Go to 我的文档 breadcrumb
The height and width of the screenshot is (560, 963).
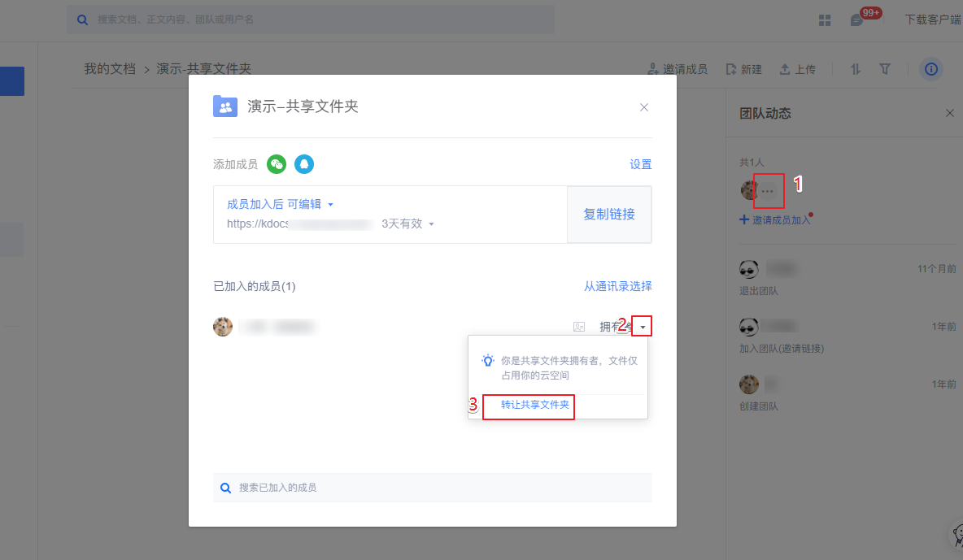tap(110, 69)
